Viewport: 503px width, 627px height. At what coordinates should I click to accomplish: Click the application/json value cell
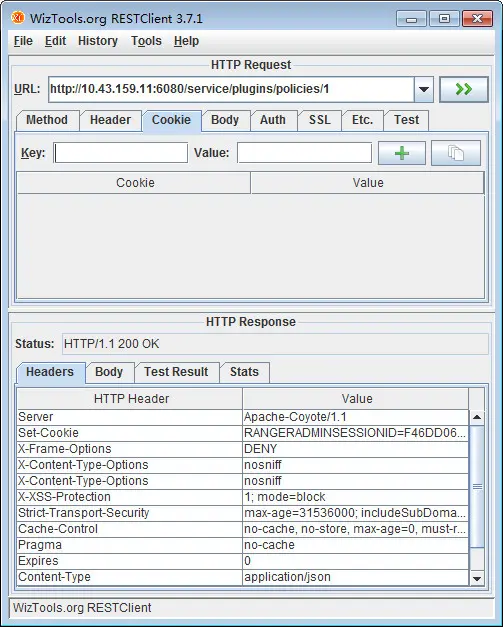pyautogui.click(x=355, y=577)
